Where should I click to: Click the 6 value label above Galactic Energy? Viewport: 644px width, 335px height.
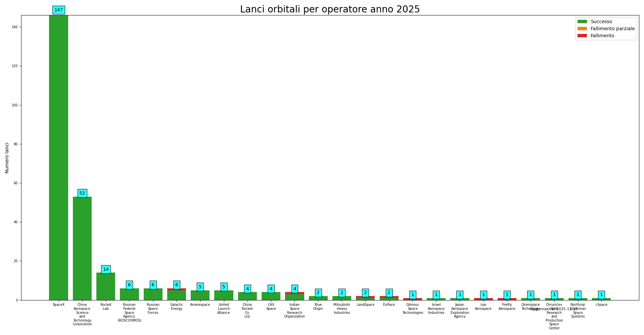tap(177, 285)
